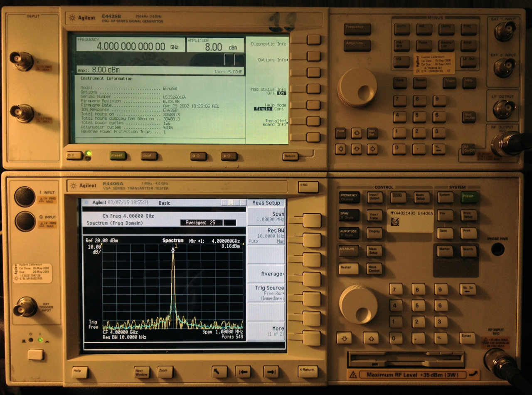Tap the marker 1 diamond on spectrum peak

click(x=172, y=250)
